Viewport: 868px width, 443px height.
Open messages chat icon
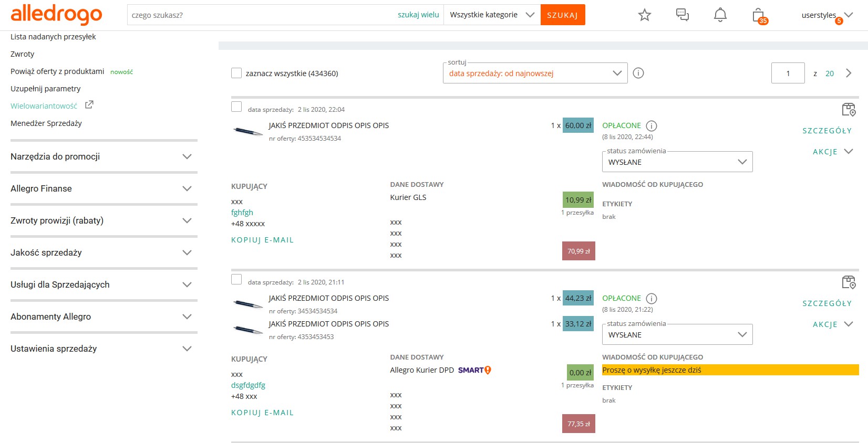[682, 15]
